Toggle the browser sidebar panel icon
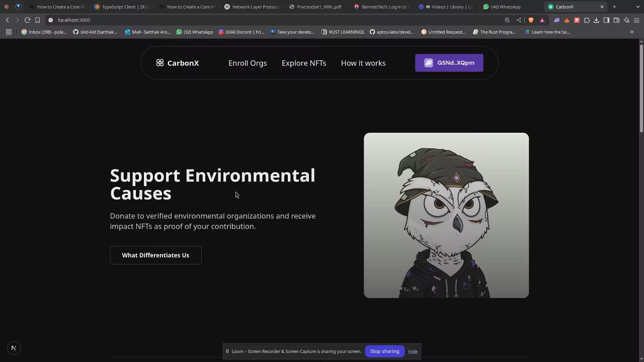Screen dimensions: 644x362 tap(606, 20)
